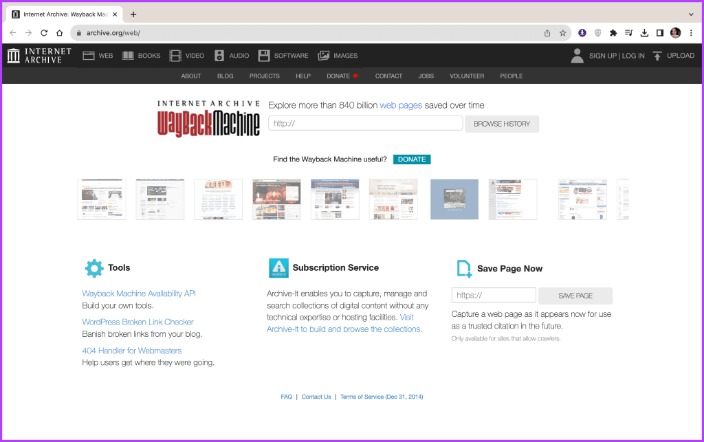Viewport: 704px width, 442px height.
Task: Click the Save Page button
Action: (576, 296)
